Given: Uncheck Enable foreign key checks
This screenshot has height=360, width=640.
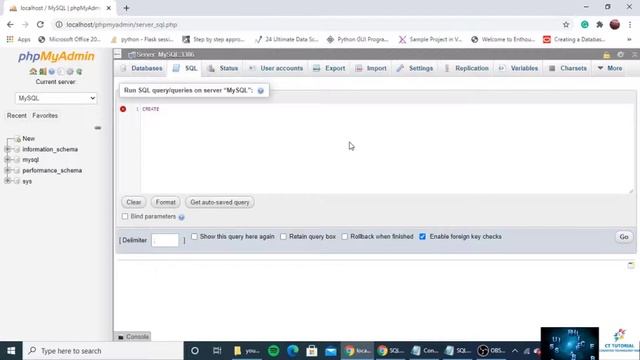Looking at the screenshot, I should pos(422,237).
